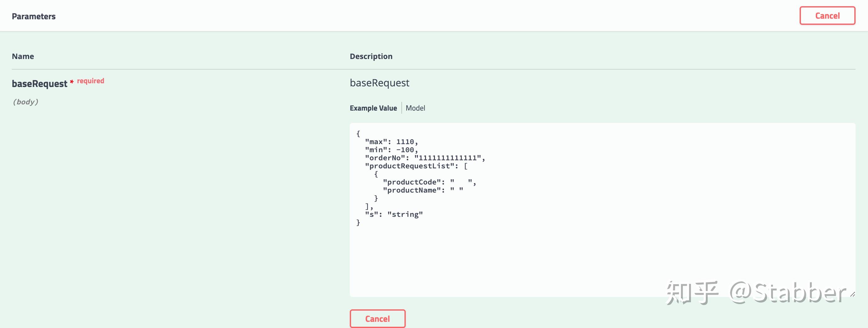The height and width of the screenshot is (328, 868).
Task: Click the Parameters section heading
Action: coord(34,16)
